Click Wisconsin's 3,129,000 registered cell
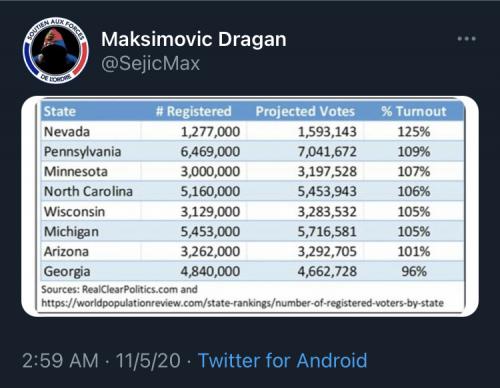This screenshot has height=388, width=500. pyautogui.click(x=210, y=212)
